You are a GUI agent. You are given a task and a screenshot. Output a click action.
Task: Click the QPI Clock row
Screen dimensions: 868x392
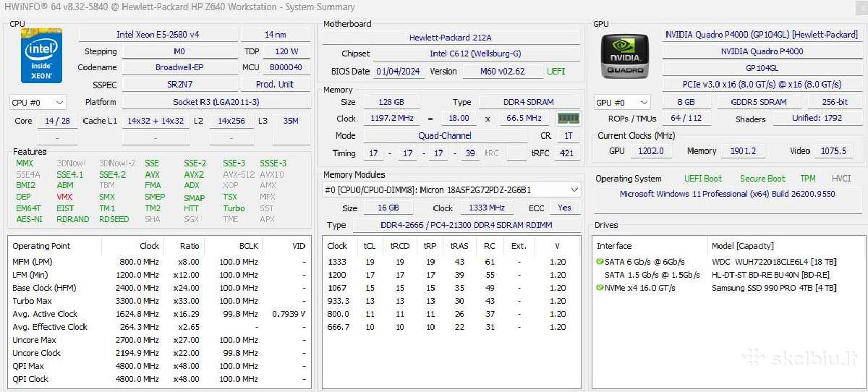point(160,379)
